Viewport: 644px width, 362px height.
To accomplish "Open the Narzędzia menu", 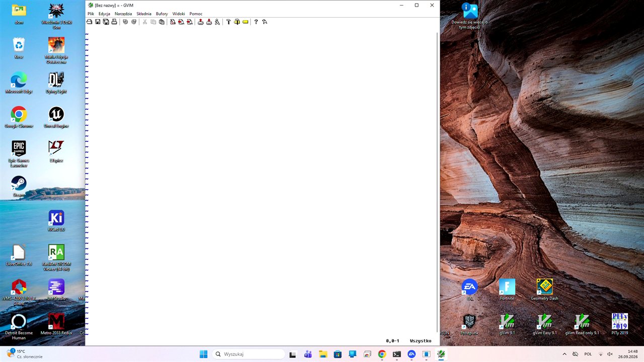I will (123, 14).
